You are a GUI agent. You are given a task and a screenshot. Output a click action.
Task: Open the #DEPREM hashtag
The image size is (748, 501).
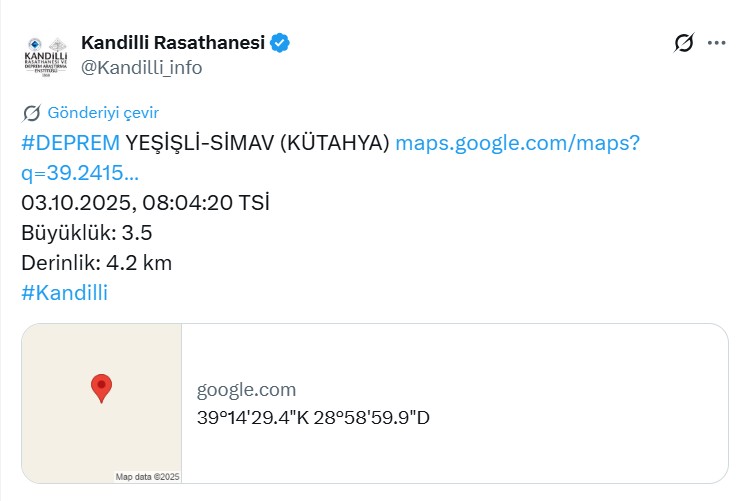[x=70, y=142]
